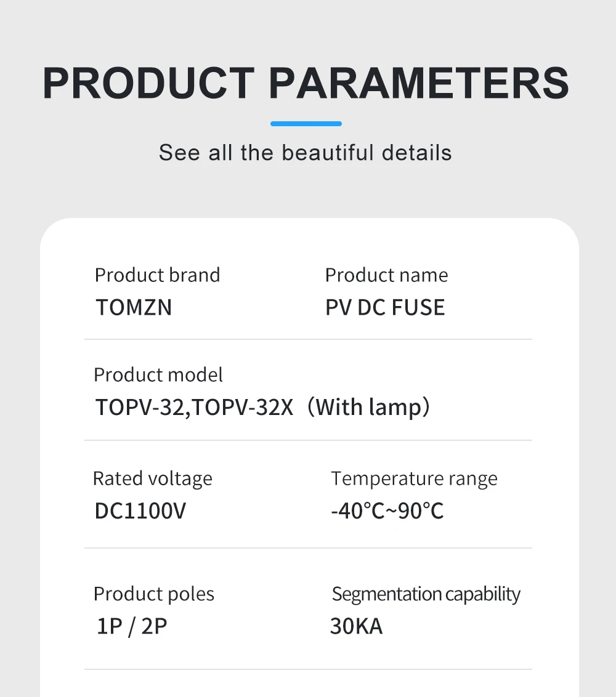Select the TOMZN brand value
616x697 pixels.
click(x=134, y=307)
